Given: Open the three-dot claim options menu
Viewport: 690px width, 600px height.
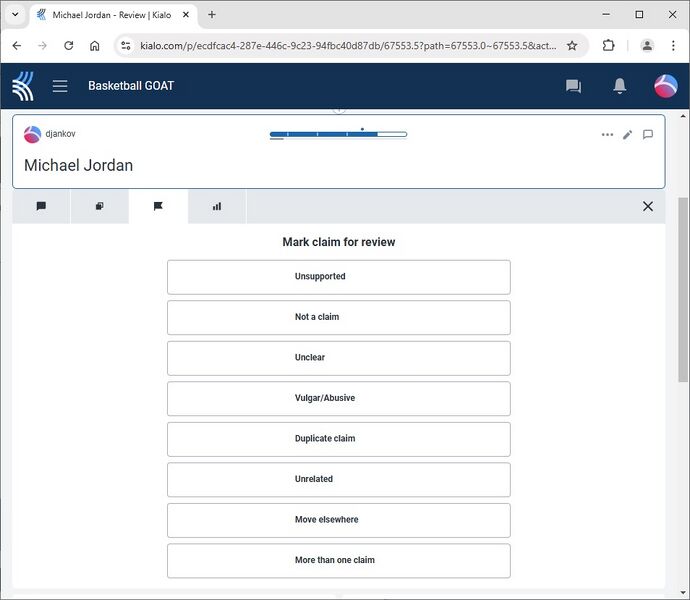Looking at the screenshot, I should pos(607,135).
